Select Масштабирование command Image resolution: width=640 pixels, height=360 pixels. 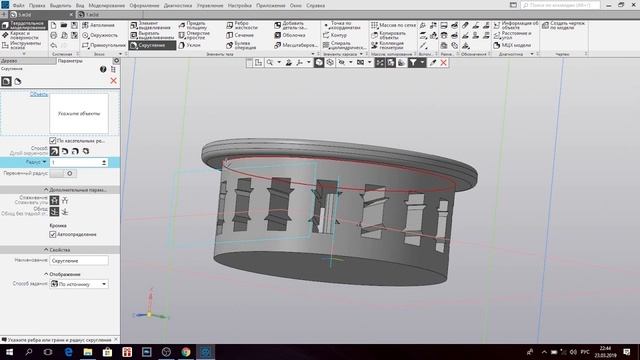pos(296,45)
